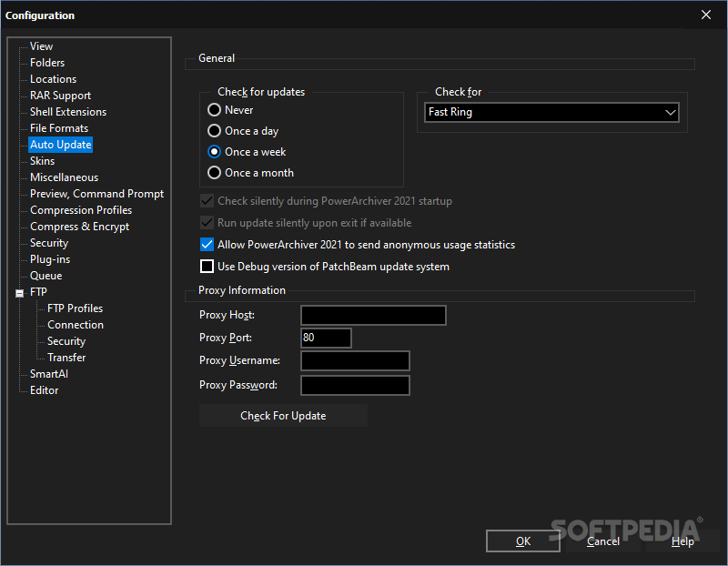728x566 pixels.
Task: Select the FTP tree item
Action: pyautogui.click(x=38, y=292)
